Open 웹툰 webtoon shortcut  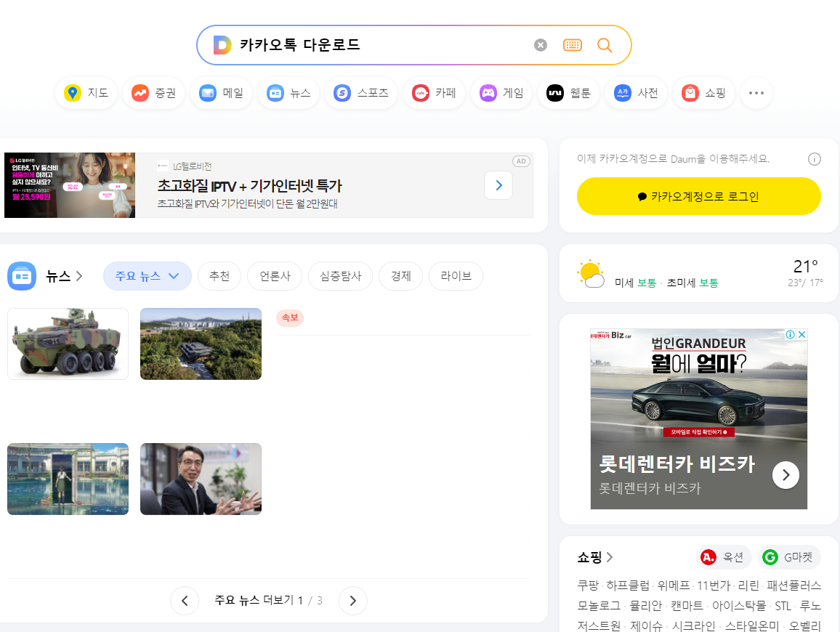(x=568, y=93)
